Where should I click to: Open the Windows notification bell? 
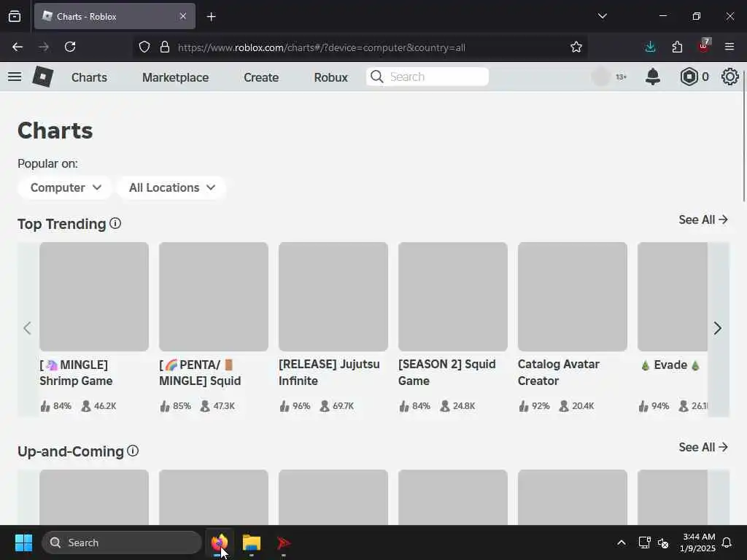(727, 542)
